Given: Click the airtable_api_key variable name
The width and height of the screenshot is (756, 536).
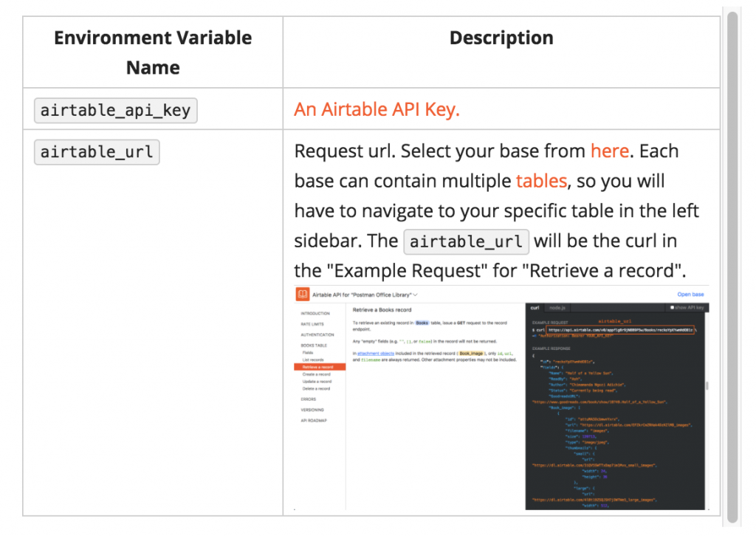Looking at the screenshot, I should (116, 111).
